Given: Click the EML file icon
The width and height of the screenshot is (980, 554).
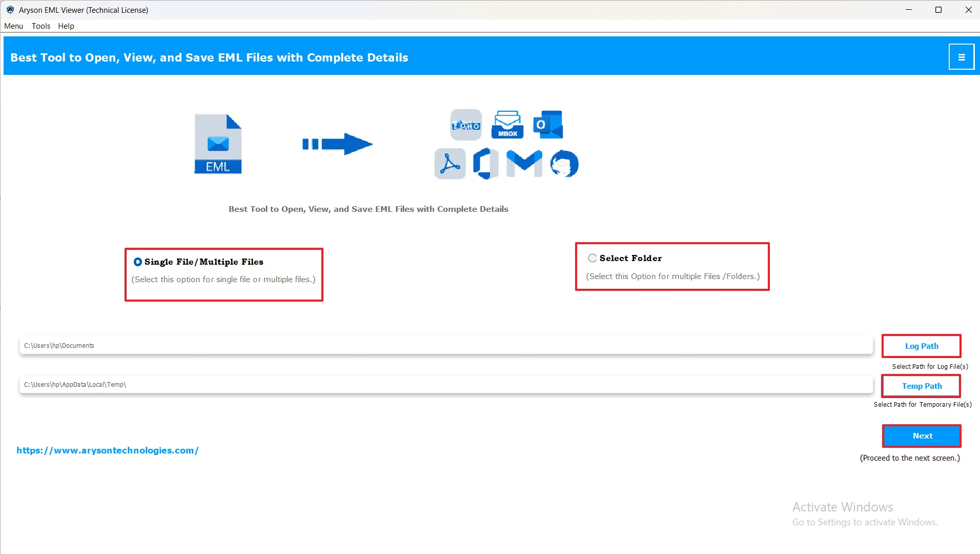Looking at the screenshot, I should point(218,144).
